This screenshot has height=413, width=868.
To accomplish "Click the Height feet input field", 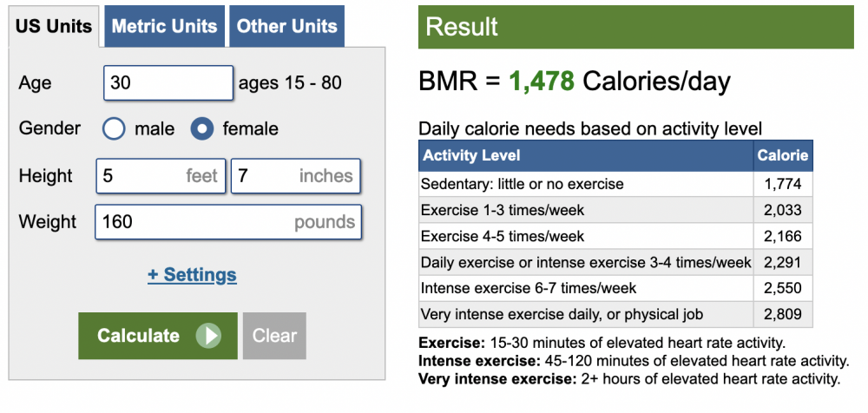I will [161, 176].
